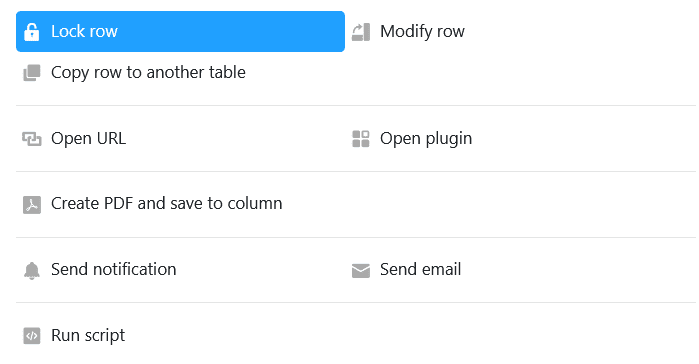Click the four-squares plugin icon
The width and height of the screenshot is (699, 364).
click(x=361, y=139)
